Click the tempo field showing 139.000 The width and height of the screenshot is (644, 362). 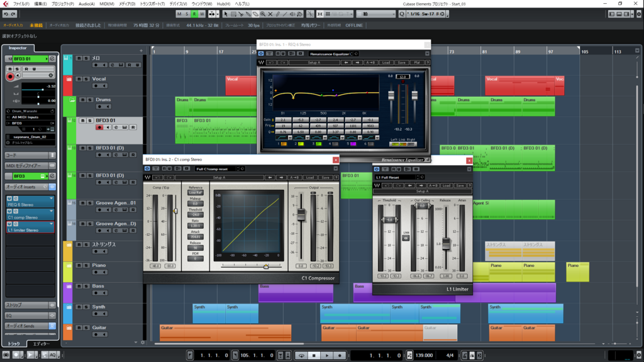(424, 356)
